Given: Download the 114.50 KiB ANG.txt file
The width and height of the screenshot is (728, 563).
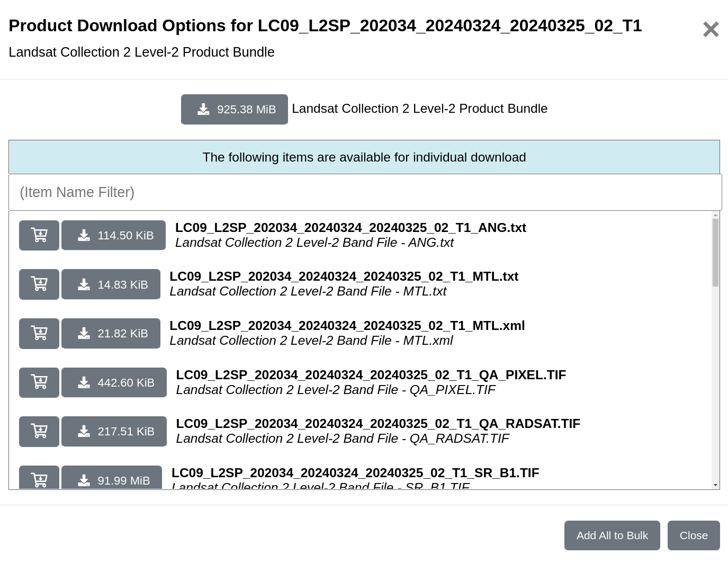Looking at the screenshot, I should [114, 235].
